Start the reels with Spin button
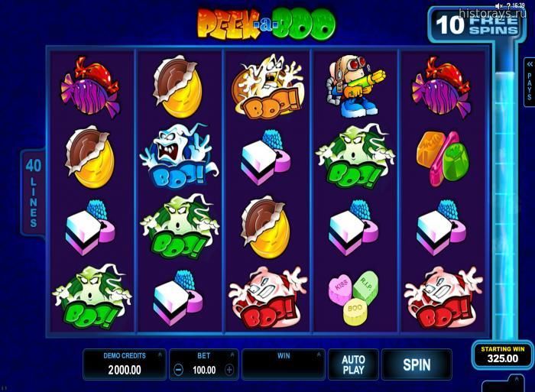This screenshot has height=392, width=535. point(417,364)
